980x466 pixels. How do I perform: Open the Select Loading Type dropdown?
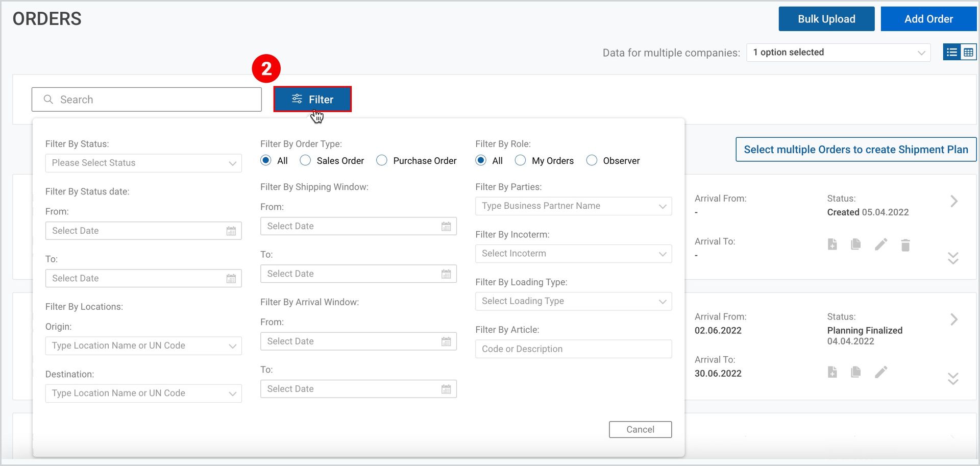pyautogui.click(x=573, y=301)
